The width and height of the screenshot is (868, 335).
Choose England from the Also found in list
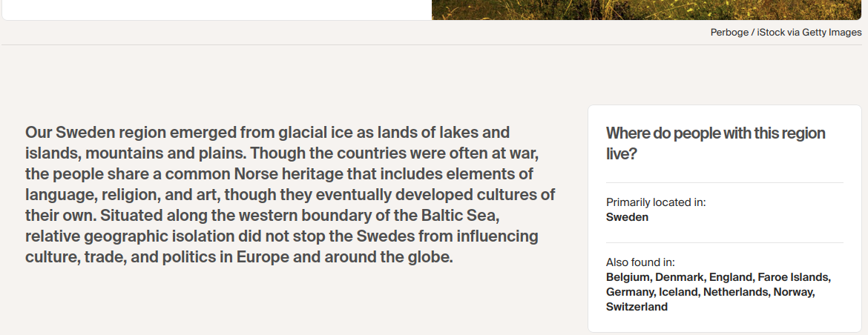730,277
